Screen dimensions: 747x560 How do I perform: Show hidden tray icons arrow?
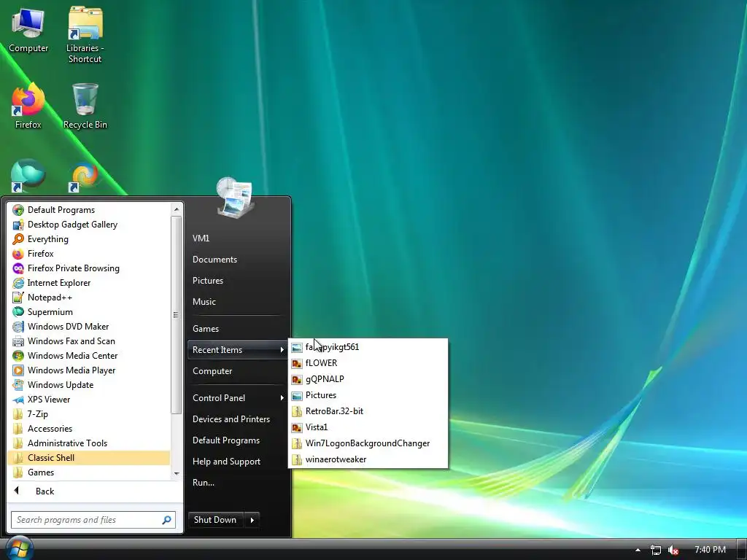pos(638,550)
